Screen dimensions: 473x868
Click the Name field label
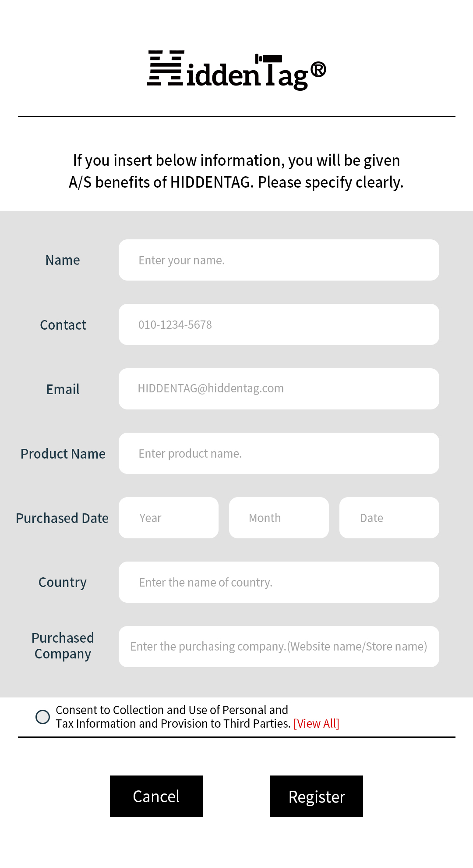tap(63, 260)
